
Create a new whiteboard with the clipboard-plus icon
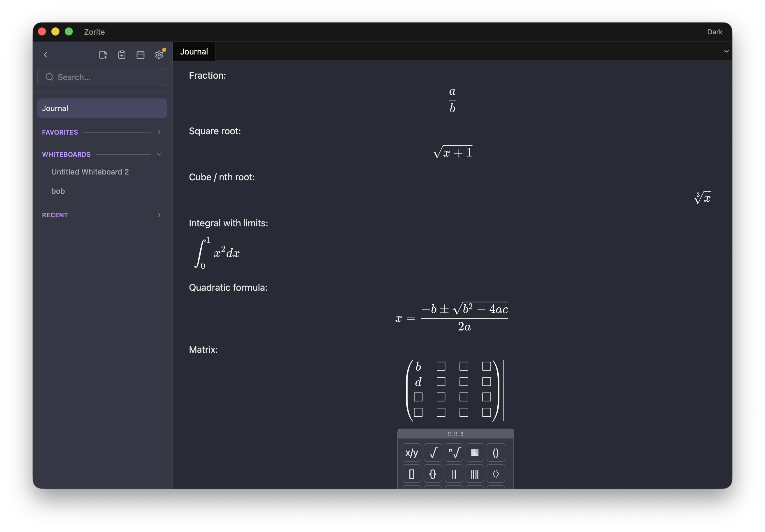click(122, 54)
